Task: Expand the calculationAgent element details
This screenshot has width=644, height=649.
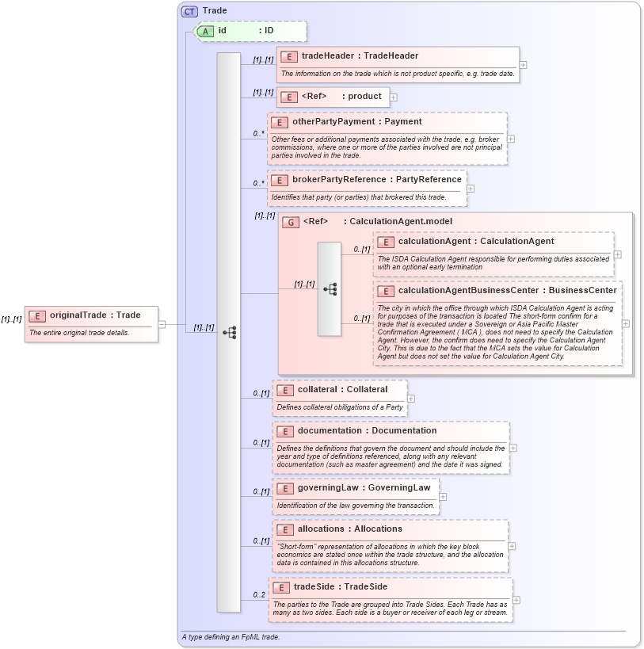Action: tap(616, 255)
